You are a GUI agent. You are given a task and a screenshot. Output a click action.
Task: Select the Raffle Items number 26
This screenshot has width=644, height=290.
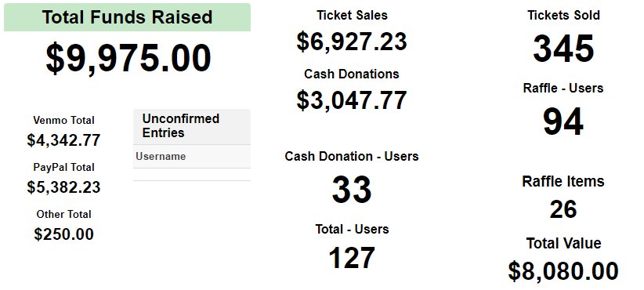(563, 209)
